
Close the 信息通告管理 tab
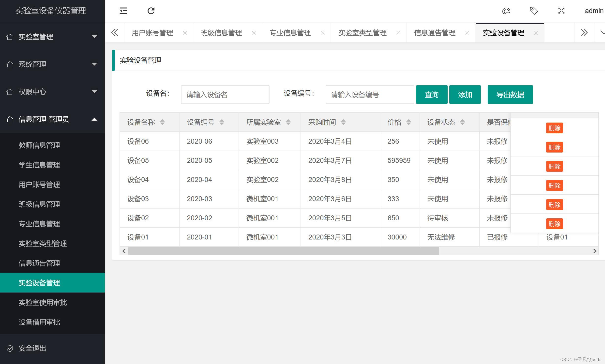pos(467,33)
